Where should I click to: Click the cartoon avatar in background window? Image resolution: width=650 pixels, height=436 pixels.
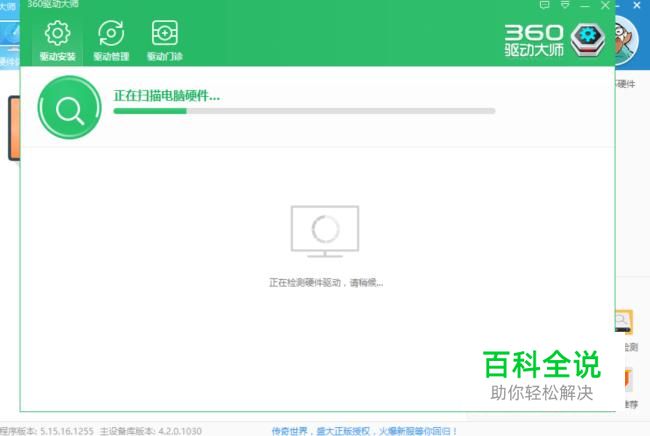point(627,41)
